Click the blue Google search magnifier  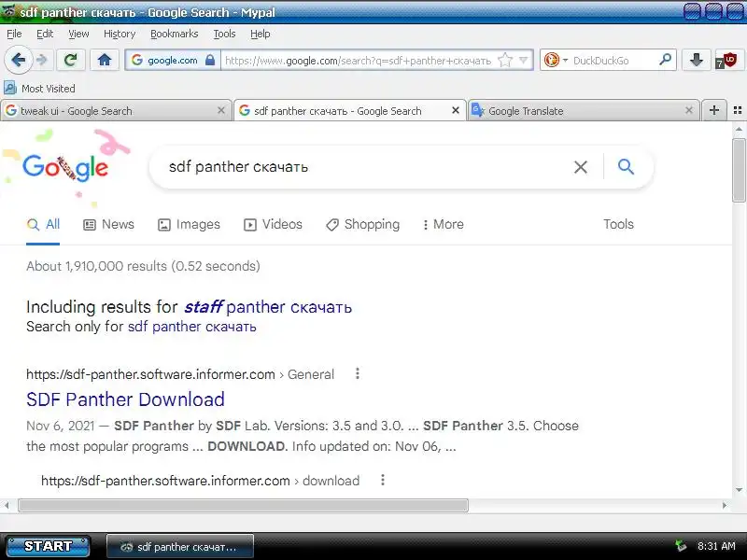pos(626,167)
